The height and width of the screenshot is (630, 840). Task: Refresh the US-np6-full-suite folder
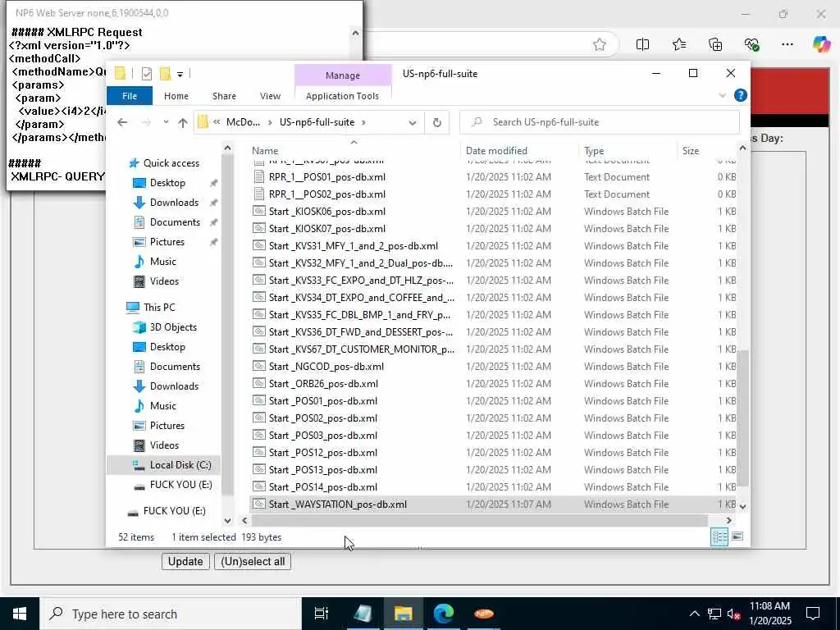[x=437, y=123]
